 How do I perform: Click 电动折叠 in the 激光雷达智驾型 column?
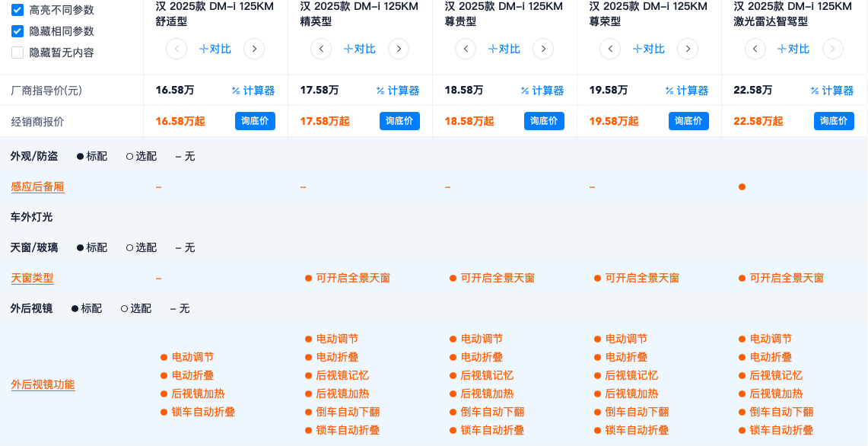pyautogui.click(x=771, y=358)
